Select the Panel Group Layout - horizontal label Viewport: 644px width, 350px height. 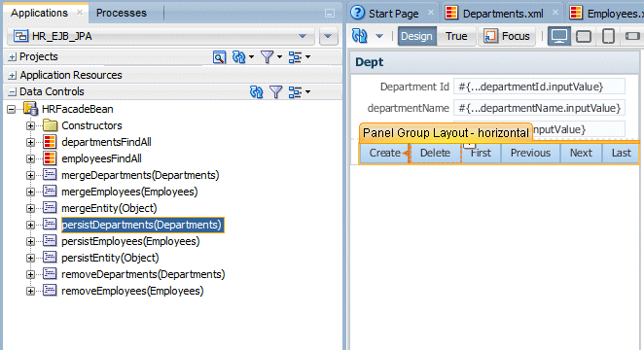click(x=446, y=133)
